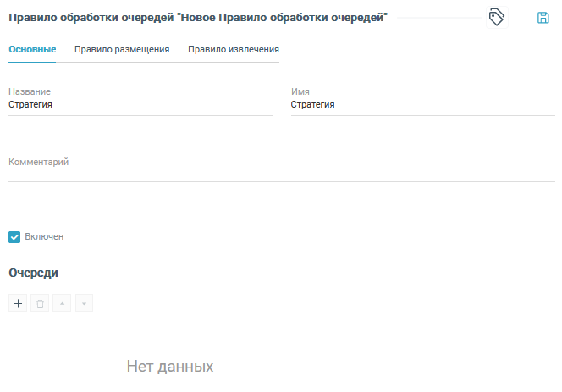The image size is (562, 392).
Task: Click the Комментарий caption text
Action: (x=39, y=162)
